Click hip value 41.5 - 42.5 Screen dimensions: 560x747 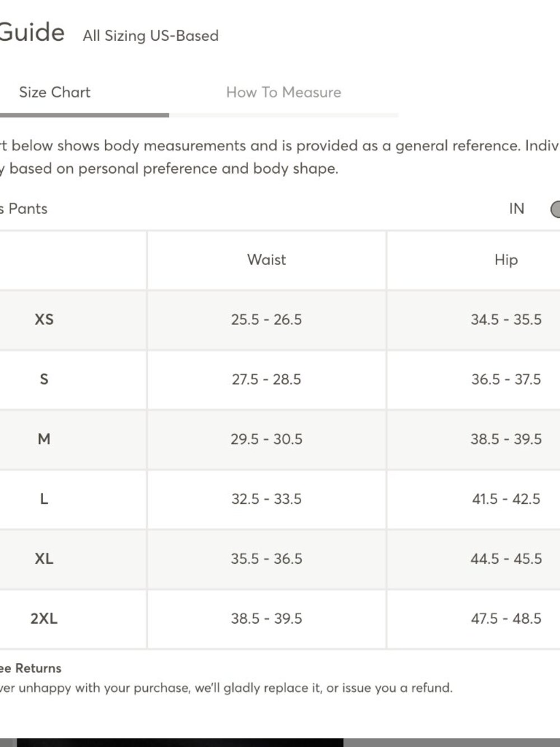click(506, 499)
